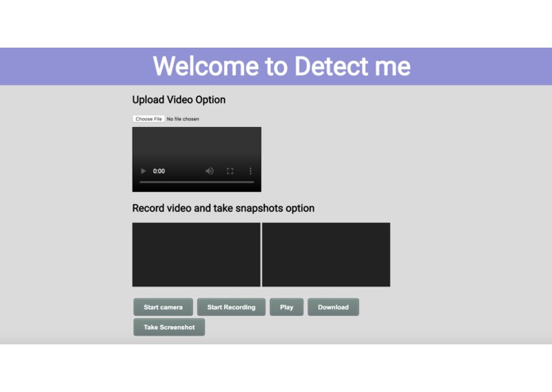Click the video progress bar
The image size is (552, 392).
197,182
